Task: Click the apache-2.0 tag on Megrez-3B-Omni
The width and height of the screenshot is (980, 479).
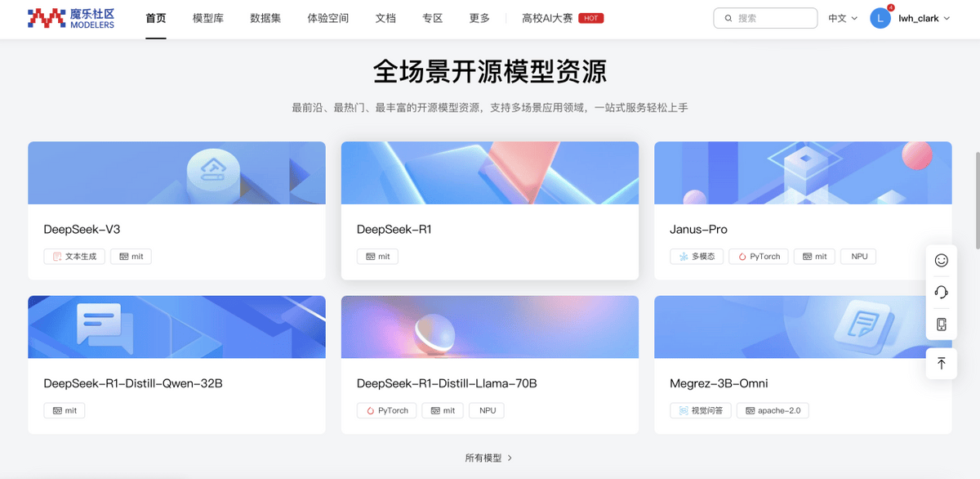Action: [773, 410]
